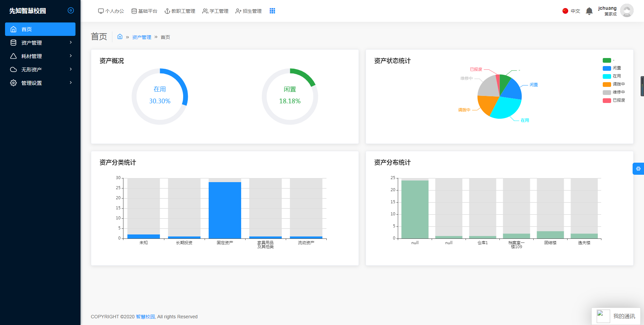Screen dimensions: 644x325
Task: Click the user avatar picture
Action: click(x=627, y=10)
